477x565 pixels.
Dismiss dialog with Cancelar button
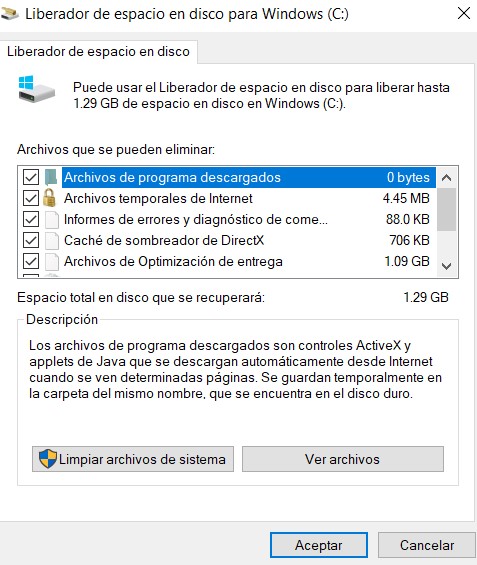(x=427, y=545)
